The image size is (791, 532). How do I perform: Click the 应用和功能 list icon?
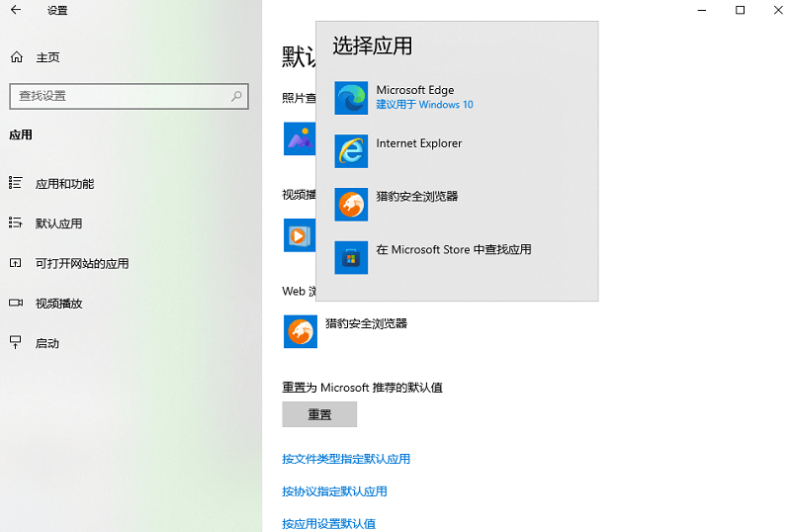[16, 183]
